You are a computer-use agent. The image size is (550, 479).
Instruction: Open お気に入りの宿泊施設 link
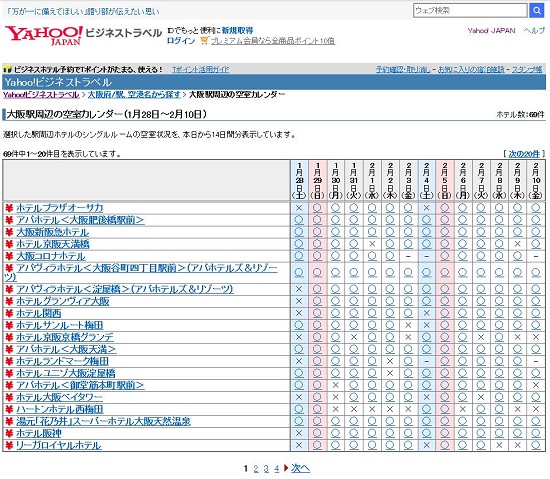(x=471, y=69)
